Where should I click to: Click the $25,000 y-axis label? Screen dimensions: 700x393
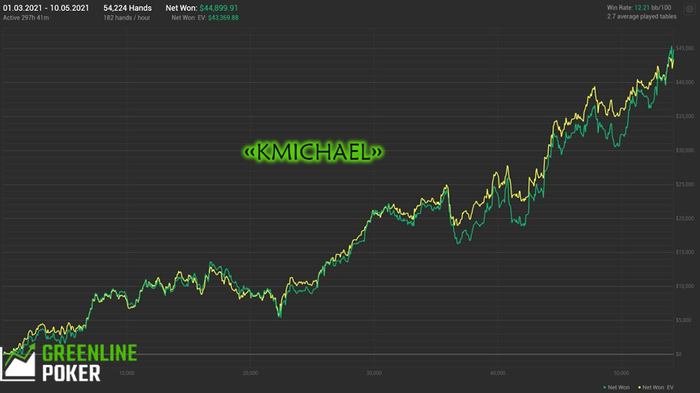pos(685,184)
